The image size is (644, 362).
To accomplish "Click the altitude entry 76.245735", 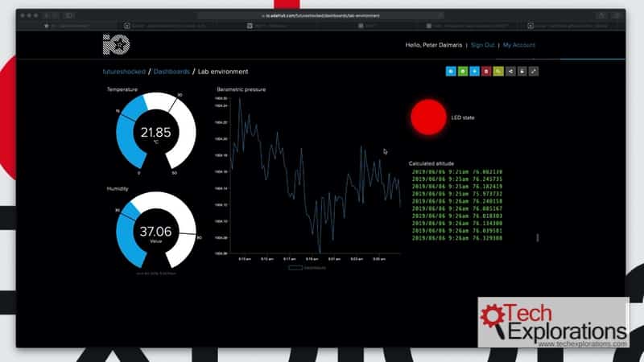I will [457, 179].
